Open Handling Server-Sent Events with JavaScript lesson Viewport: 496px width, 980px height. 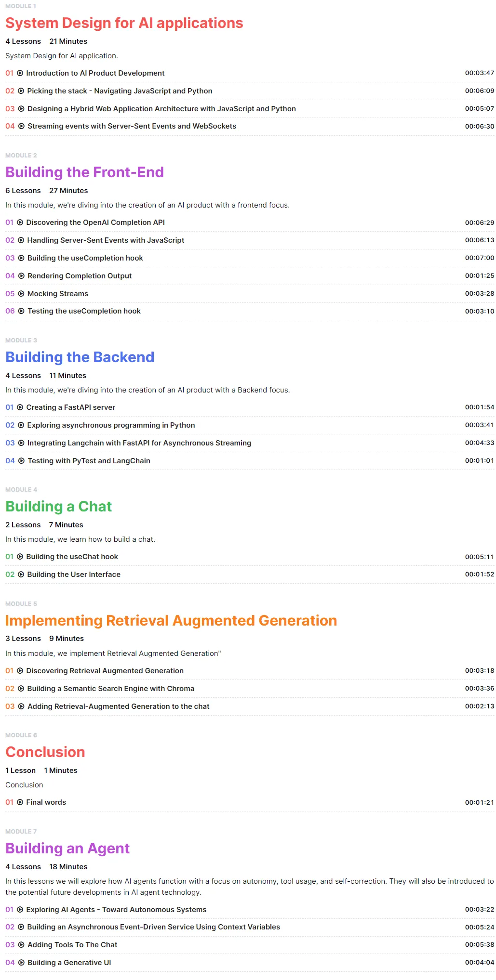point(106,240)
